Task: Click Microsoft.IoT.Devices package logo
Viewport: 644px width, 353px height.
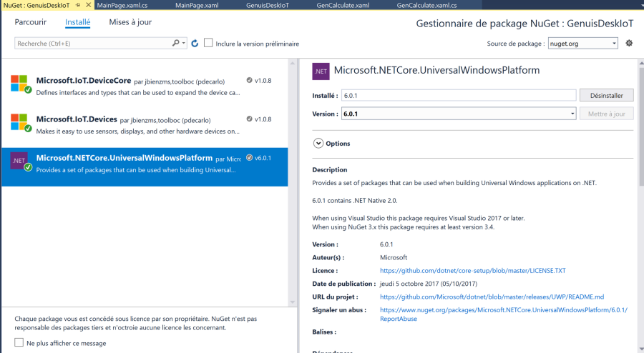Action: (x=19, y=121)
